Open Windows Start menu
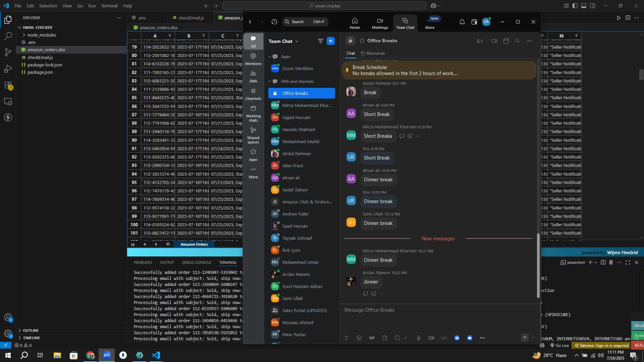The height and width of the screenshot is (362, 644). pos(8,355)
